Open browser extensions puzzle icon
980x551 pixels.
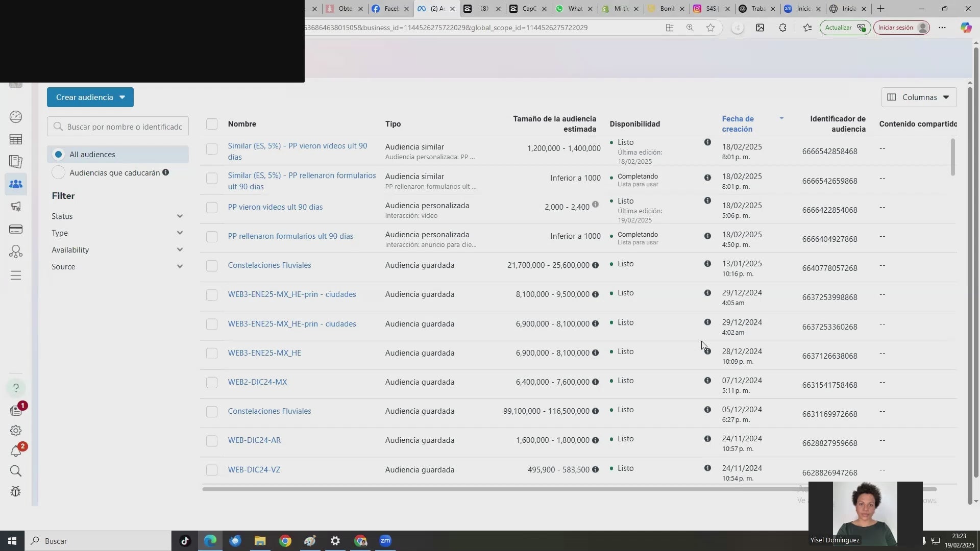click(782, 28)
